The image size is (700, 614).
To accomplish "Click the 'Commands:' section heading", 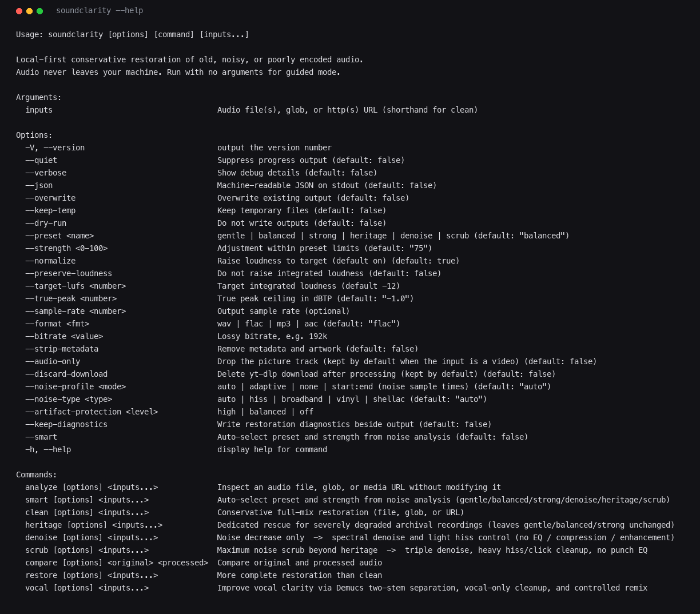I will coord(37,475).
